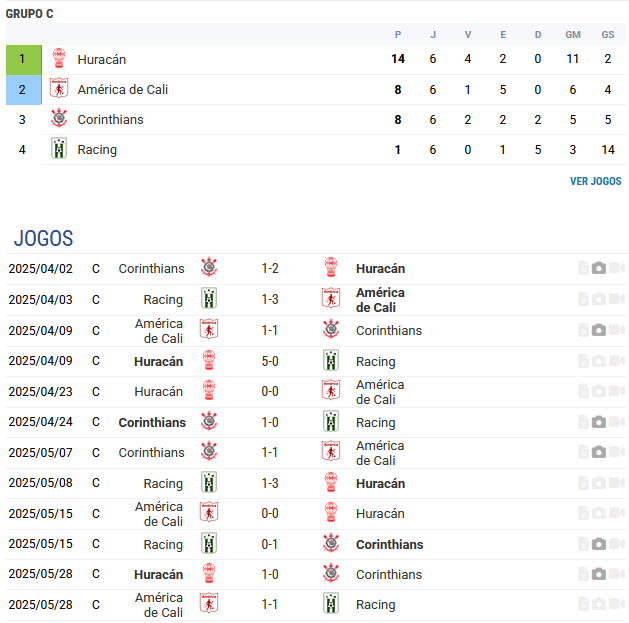Viewport: 629px width, 623px height.
Task: Open photos icon for 2025/05/28 Huracán 1-0 Corinthians
Action: click(x=599, y=574)
